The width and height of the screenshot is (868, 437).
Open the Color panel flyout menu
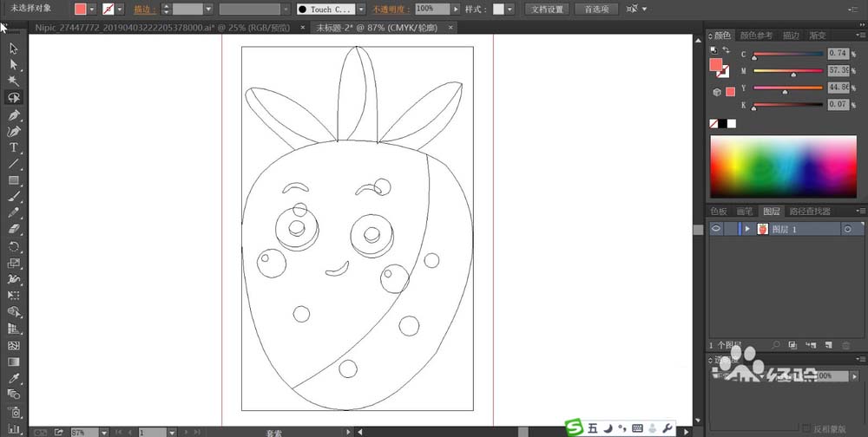[x=861, y=36]
